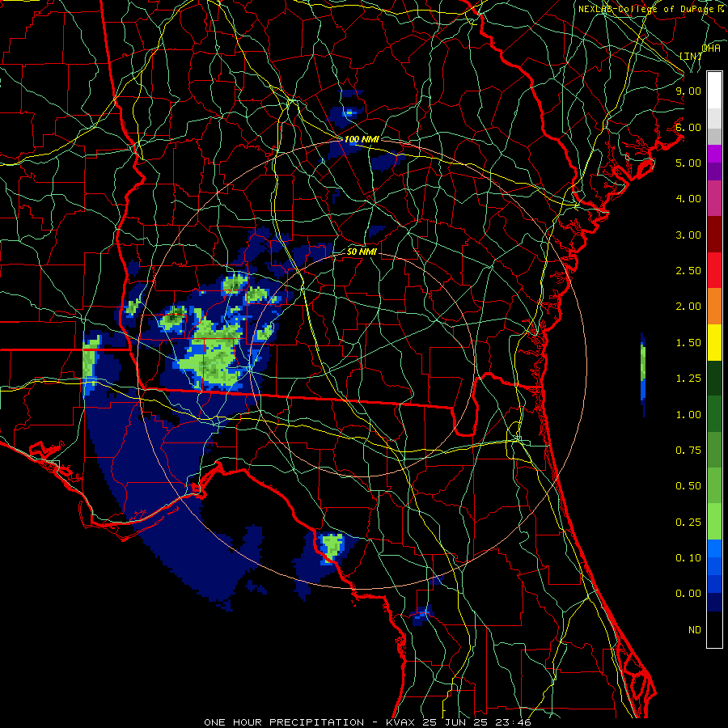Click the 1.50 legend value
Image resolution: width=728 pixels, height=728 pixels.
click(688, 343)
